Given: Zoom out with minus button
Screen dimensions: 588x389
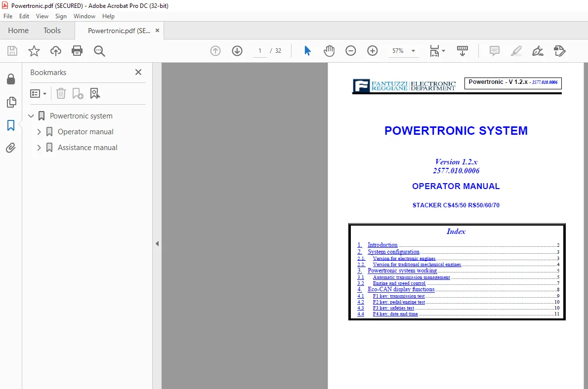Looking at the screenshot, I should point(351,51).
